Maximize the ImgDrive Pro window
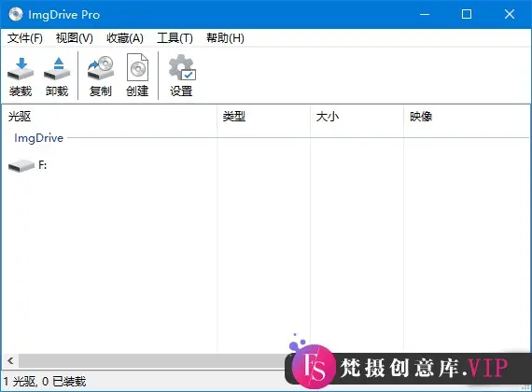Screen dimensions: 532x392 (467, 14)
